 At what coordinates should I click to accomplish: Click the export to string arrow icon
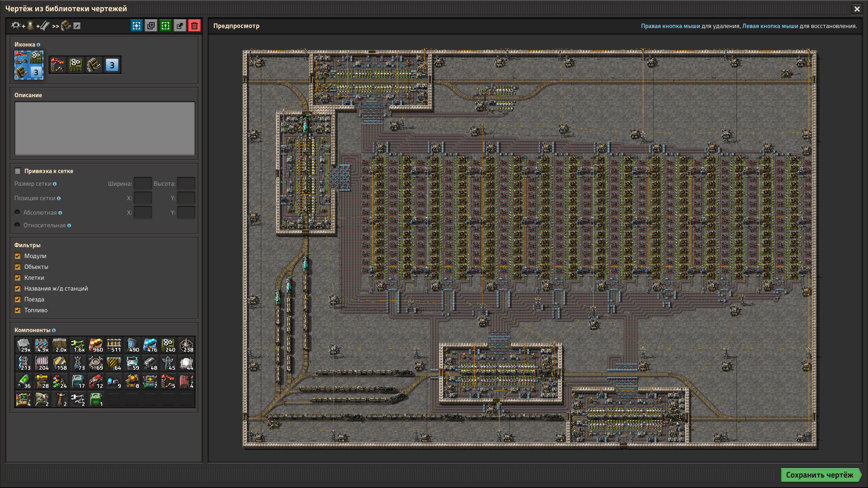tap(180, 26)
